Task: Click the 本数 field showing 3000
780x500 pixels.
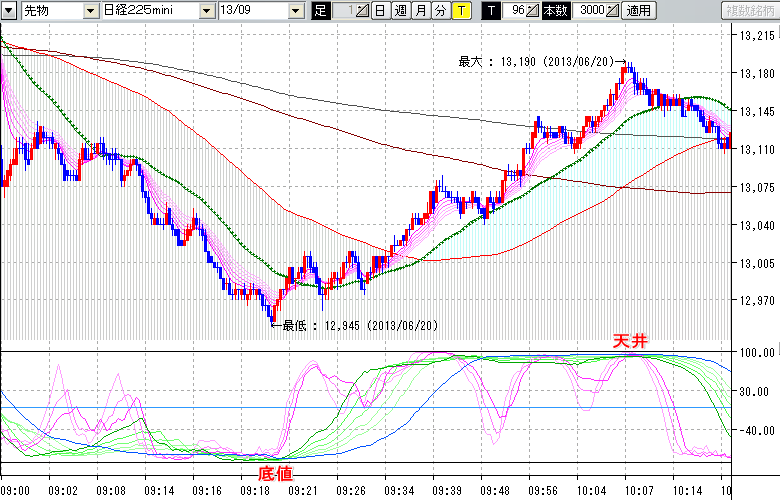Action: [591, 11]
